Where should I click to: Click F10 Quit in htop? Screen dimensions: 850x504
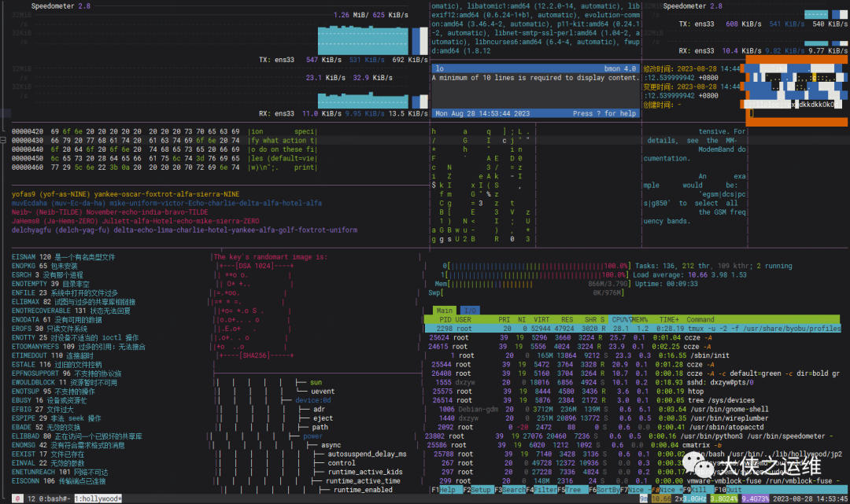pos(727,489)
